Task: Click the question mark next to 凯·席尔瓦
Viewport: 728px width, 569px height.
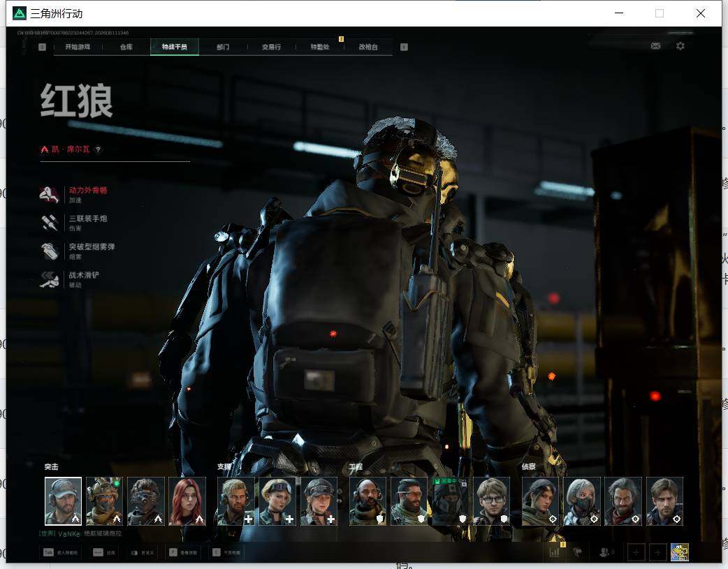Action: 98,149
